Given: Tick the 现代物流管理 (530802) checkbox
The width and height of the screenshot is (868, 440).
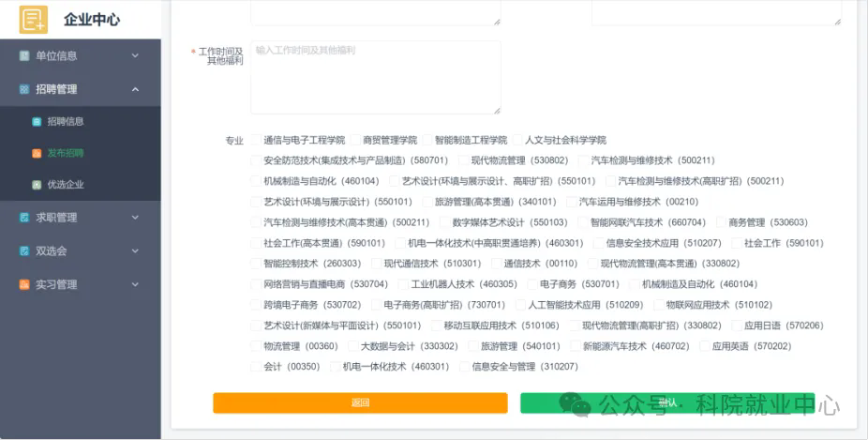Looking at the screenshot, I should pos(463,160).
